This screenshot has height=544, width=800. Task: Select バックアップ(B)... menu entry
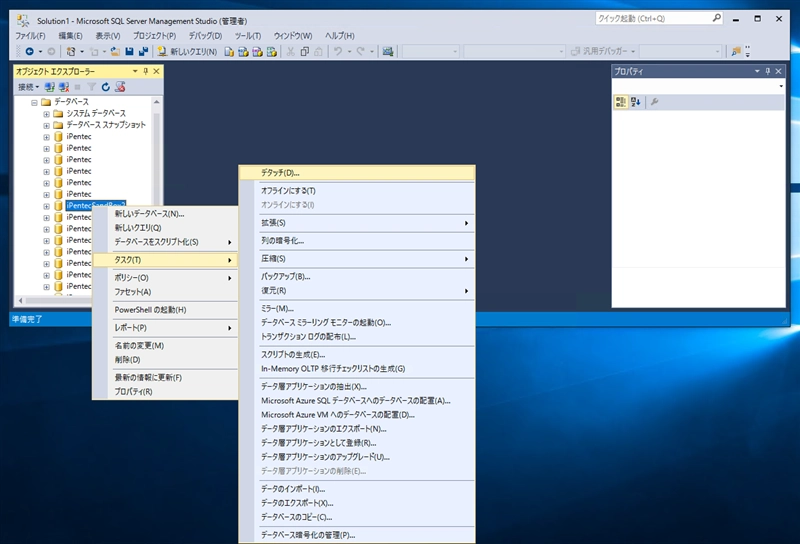(x=357, y=277)
